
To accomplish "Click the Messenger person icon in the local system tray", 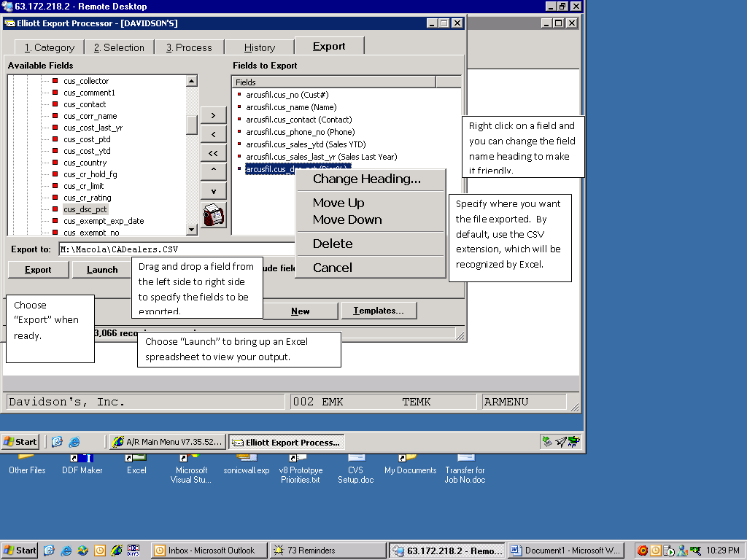I will click(x=682, y=551).
